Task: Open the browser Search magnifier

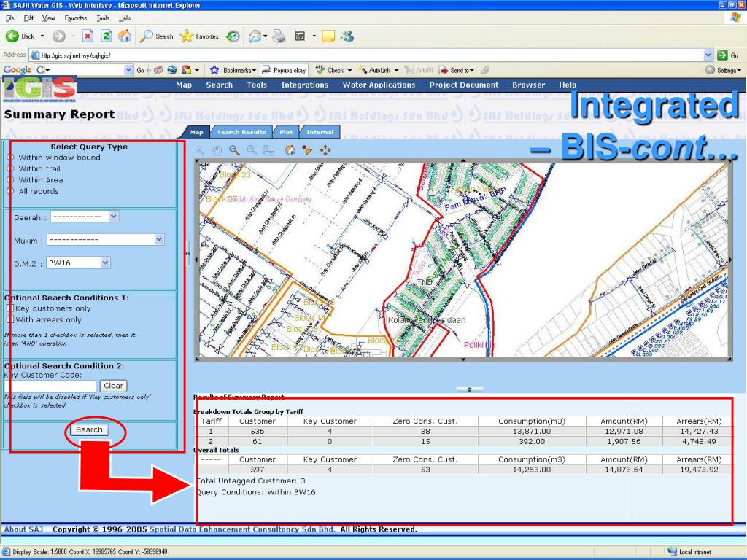Action: pyautogui.click(x=157, y=36)
